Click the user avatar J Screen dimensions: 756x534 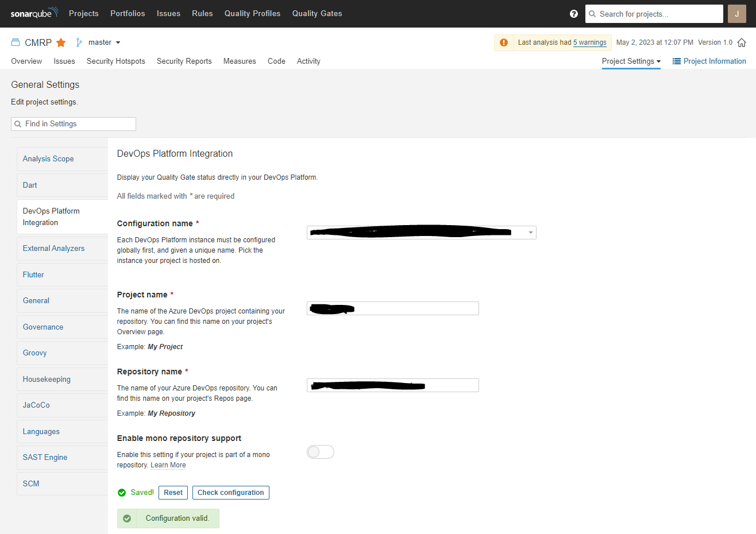point(736,14)
